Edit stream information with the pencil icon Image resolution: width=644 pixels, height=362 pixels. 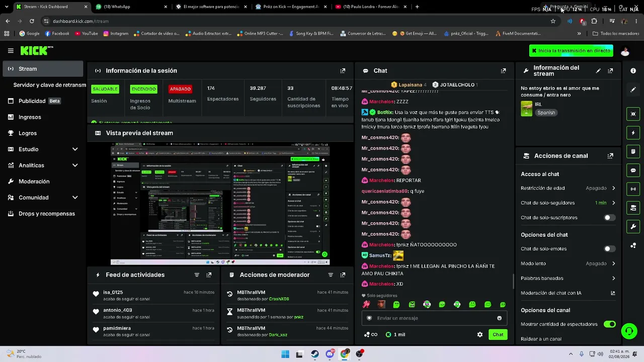pyautogui.click(x=598, y=71)
